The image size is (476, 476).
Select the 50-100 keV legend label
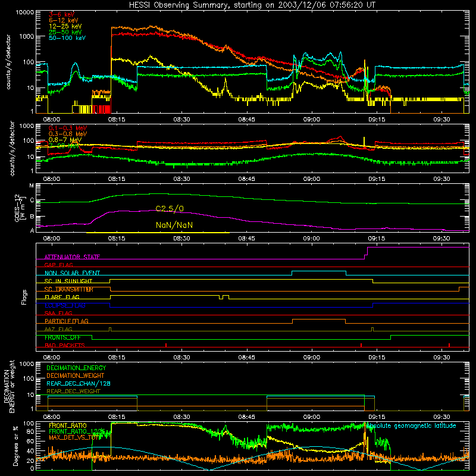tap(67, 38)
